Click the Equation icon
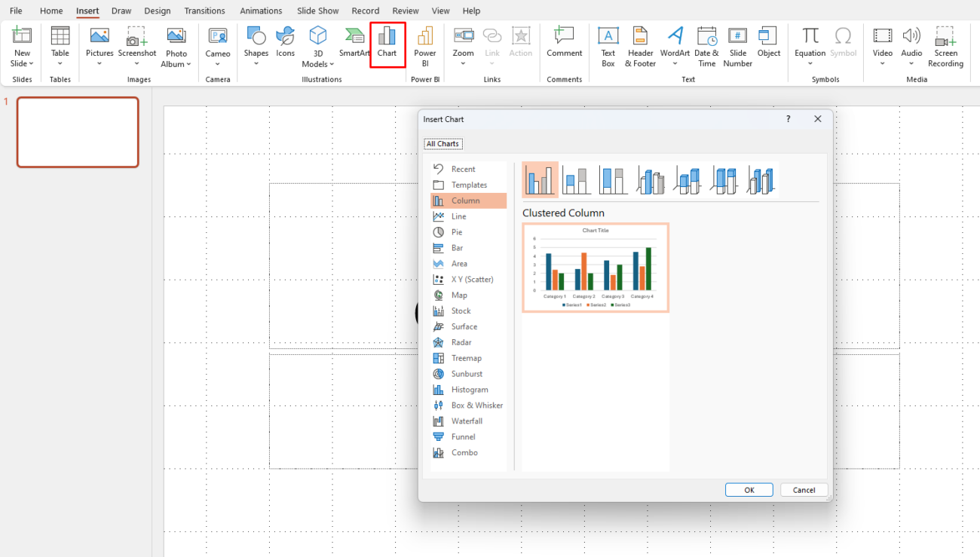Viewport: 980px width, 557px height. click(810, 35)
